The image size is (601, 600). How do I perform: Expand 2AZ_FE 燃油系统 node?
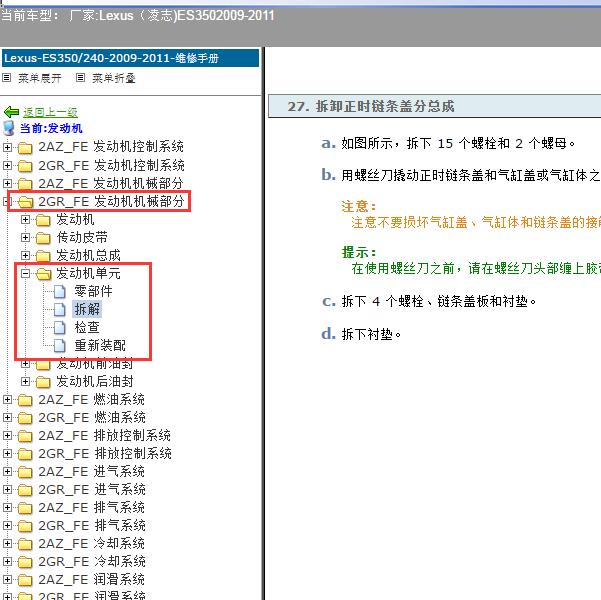click(7, 399)
